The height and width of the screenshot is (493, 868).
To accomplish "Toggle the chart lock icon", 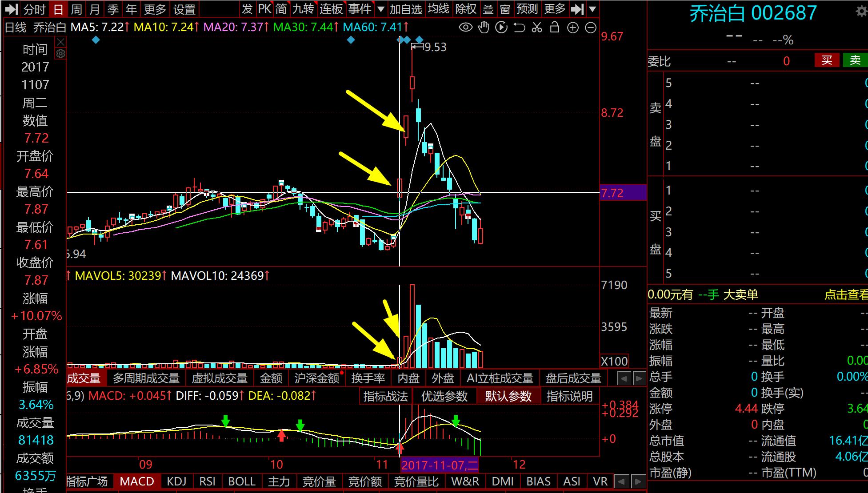I will 555,28.
